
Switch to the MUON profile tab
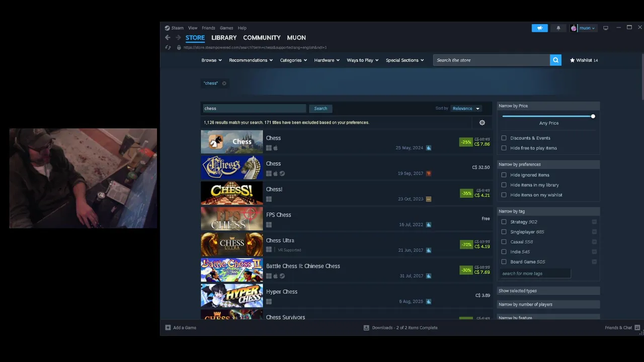296,38
